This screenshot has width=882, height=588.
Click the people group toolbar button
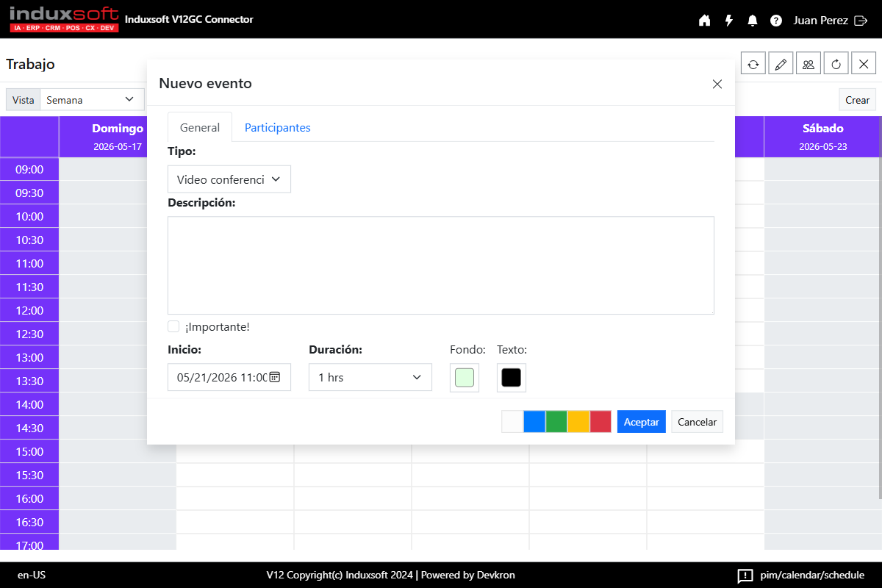click(808, 64)
